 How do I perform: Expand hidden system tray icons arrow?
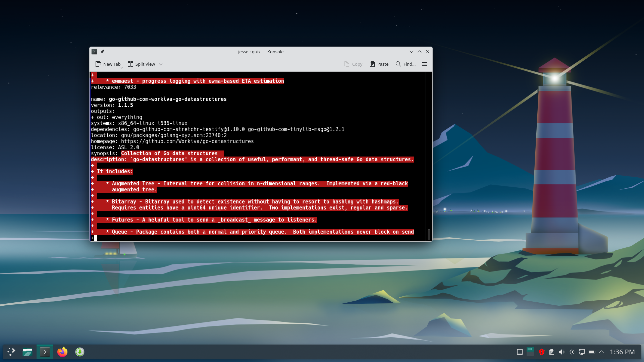pyautogui.click(x=601, y=352)
